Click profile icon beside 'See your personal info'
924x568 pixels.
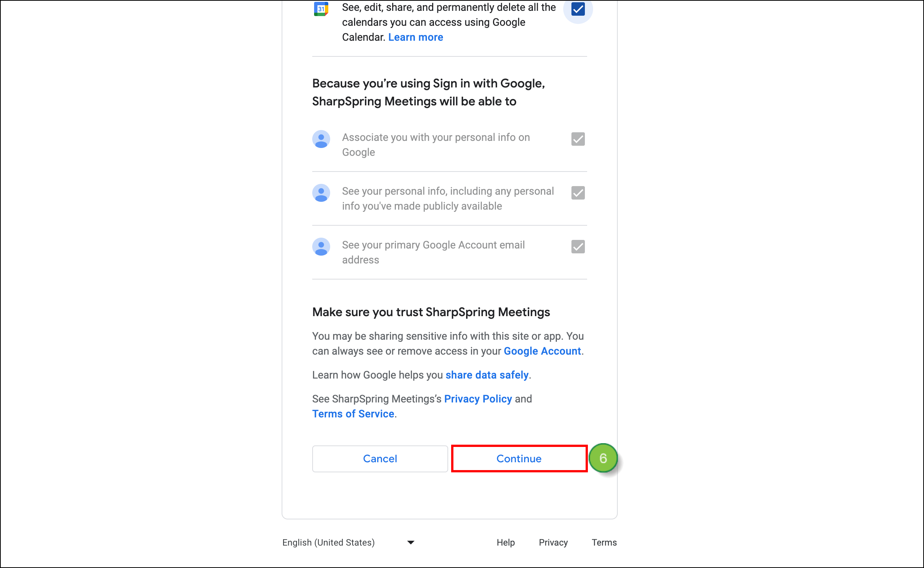(x=321, y=193)
